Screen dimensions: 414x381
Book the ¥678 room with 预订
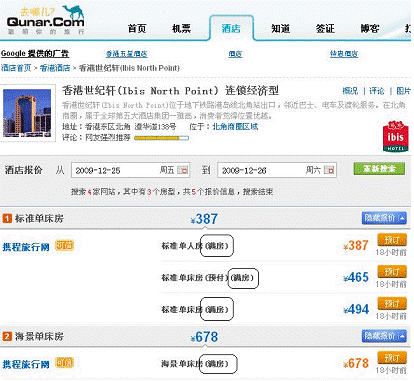392,358
